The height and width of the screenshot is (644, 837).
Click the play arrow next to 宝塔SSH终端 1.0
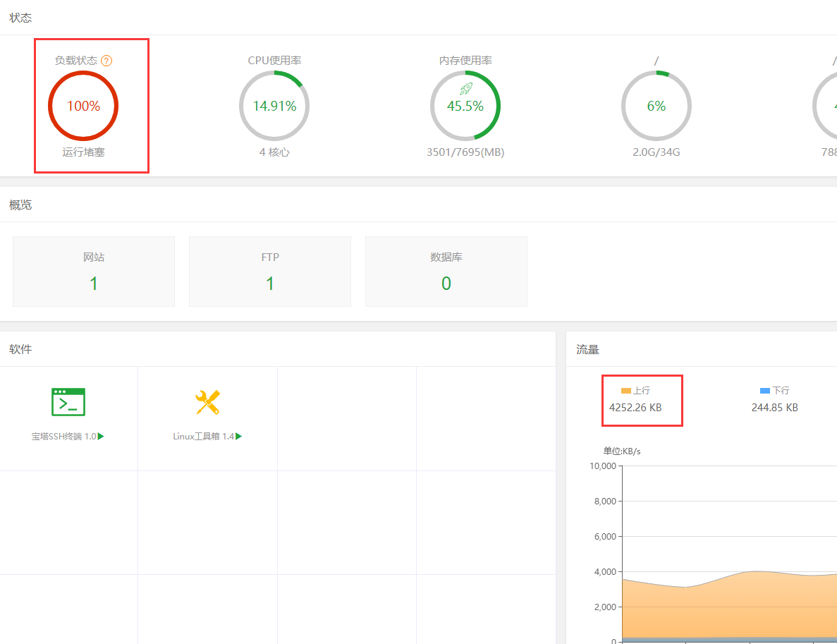101,437
